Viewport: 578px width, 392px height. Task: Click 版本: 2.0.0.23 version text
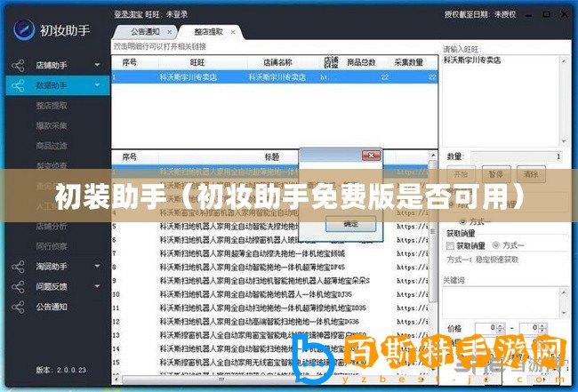pyautogui.click(x=61, y=370)
